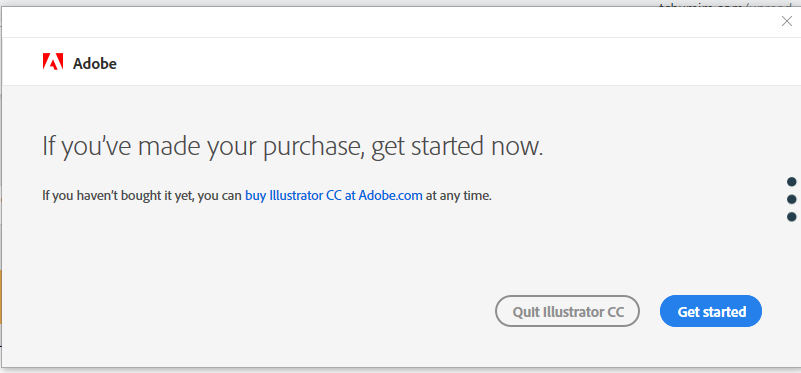Click the Adobe wordmark text
The height and width of the screenshot is (373, 801).
pyautogui.click(x=95, y=64)
